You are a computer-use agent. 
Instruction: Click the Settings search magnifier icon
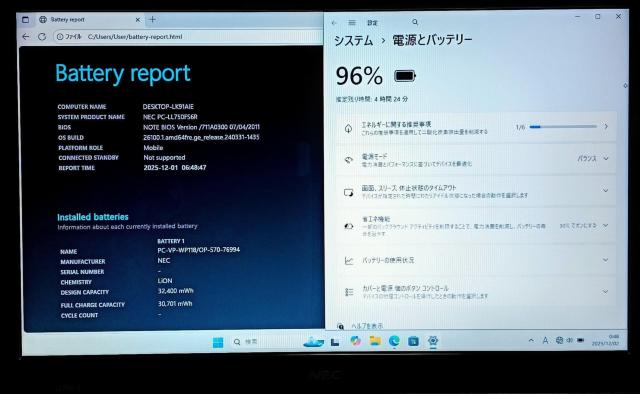click(x=415, y=22)
